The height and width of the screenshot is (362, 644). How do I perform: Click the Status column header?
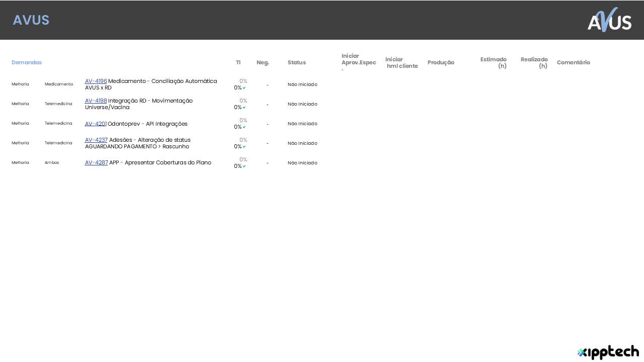coord(297,62)
